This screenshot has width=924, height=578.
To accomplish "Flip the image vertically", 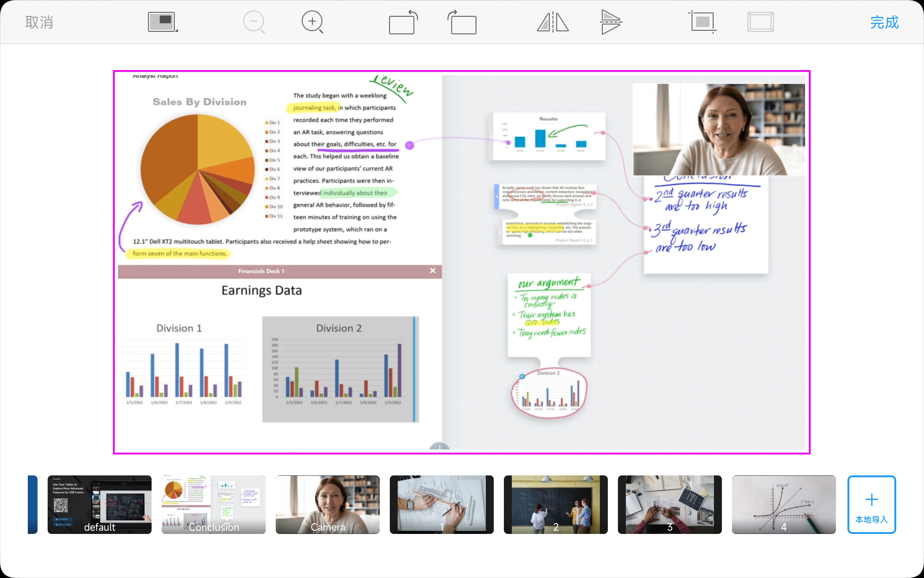I will 611,22.
